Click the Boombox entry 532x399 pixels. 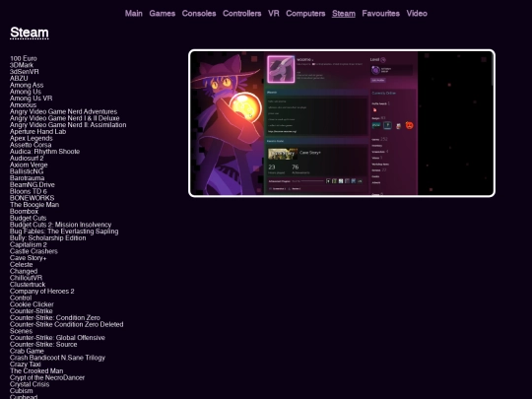pos(24,212)
